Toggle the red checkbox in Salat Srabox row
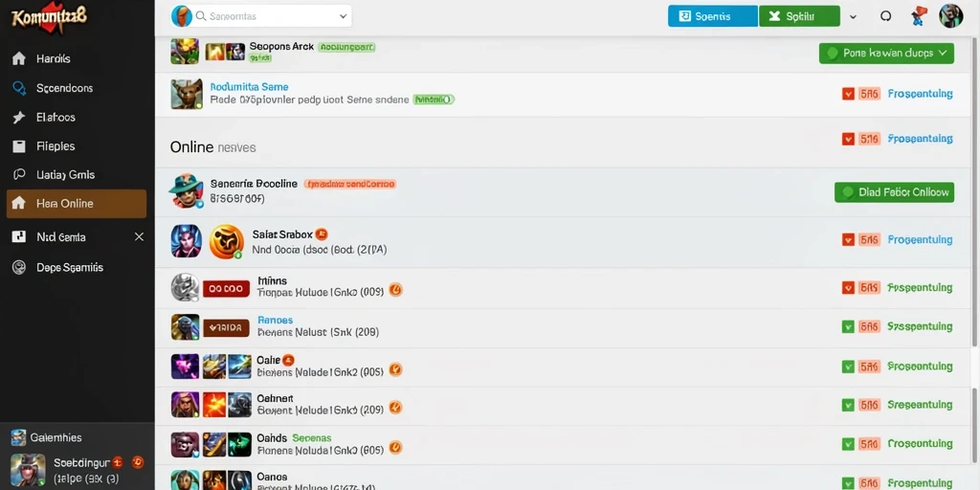 pos(848,239)
